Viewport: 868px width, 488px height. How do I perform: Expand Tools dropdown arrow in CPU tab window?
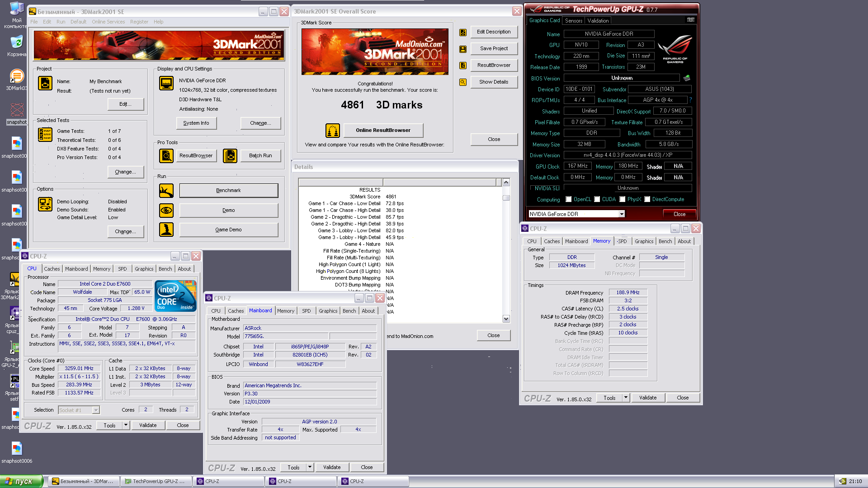pyautogui.click(x=126, y=425)
